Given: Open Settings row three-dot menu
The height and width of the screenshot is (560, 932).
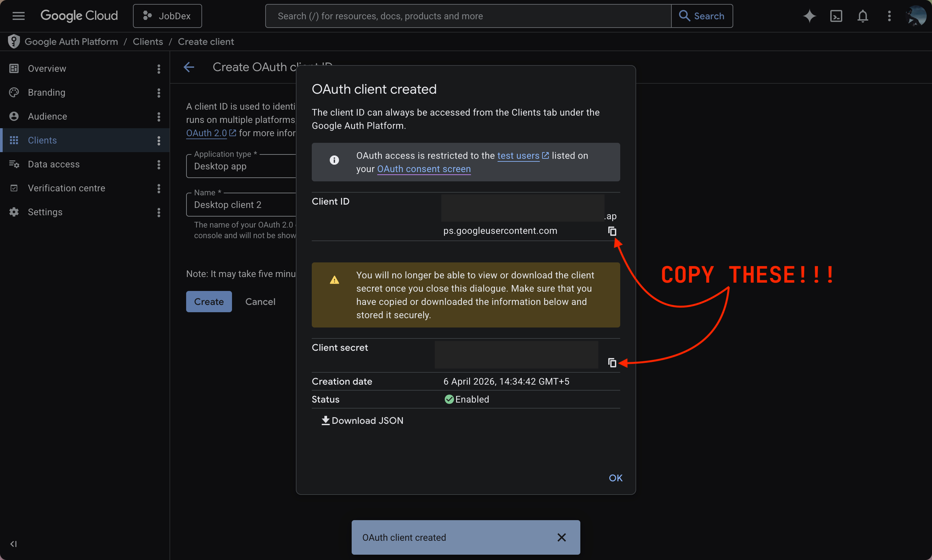Looking at the screenshot, I should (159, 213).
